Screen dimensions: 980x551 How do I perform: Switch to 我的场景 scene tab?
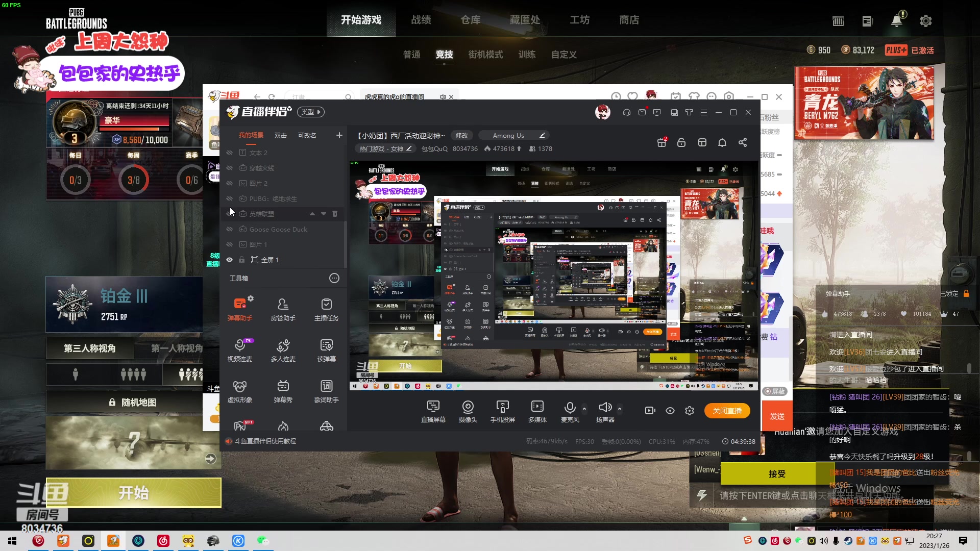(251, 135)
